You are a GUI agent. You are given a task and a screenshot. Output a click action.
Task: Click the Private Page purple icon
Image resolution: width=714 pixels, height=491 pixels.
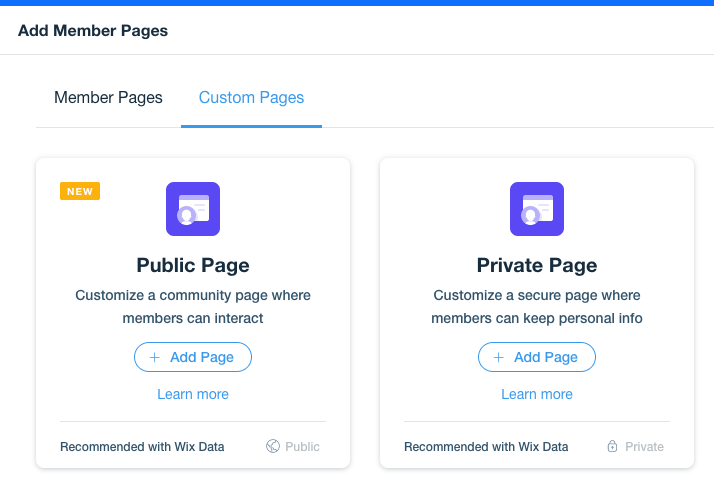537,209
